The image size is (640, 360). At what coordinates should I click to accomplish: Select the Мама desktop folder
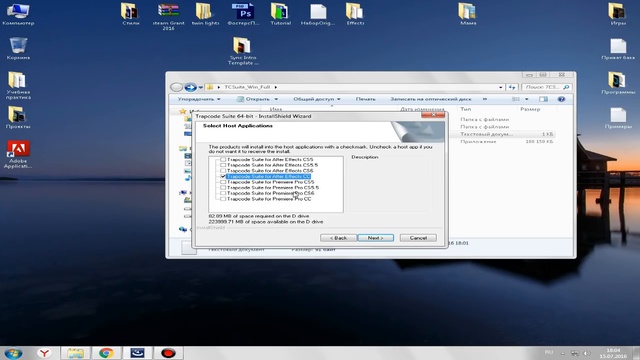pyautogui.click(x=468, y=14)
